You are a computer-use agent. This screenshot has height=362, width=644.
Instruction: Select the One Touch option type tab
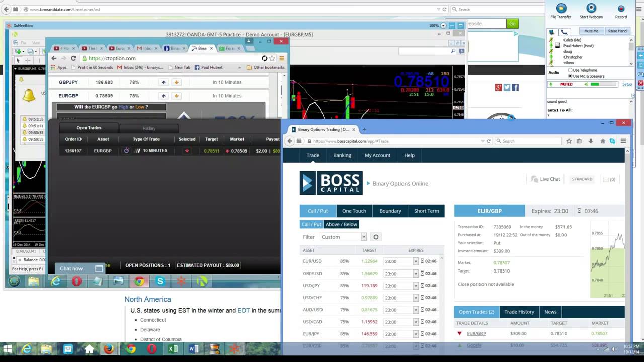coord(354,211)
